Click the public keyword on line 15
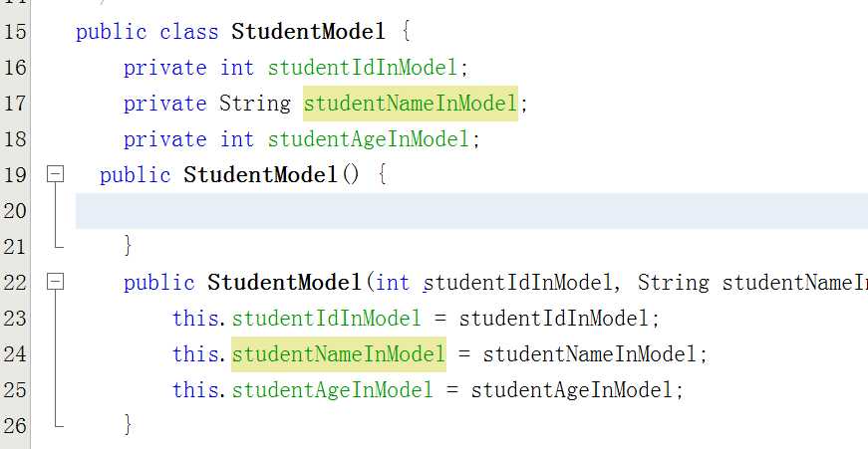This screenshot has height=449, width=868. click(112, 32)
